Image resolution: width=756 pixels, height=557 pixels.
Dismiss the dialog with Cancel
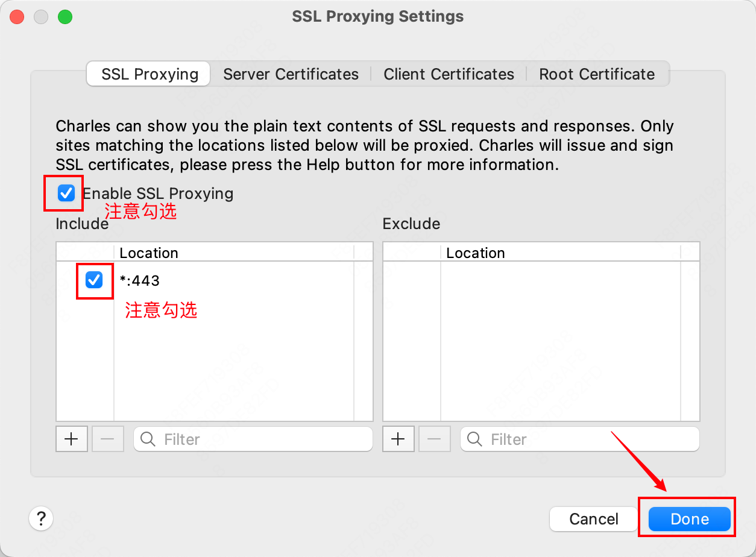click(x=594, y=519)
